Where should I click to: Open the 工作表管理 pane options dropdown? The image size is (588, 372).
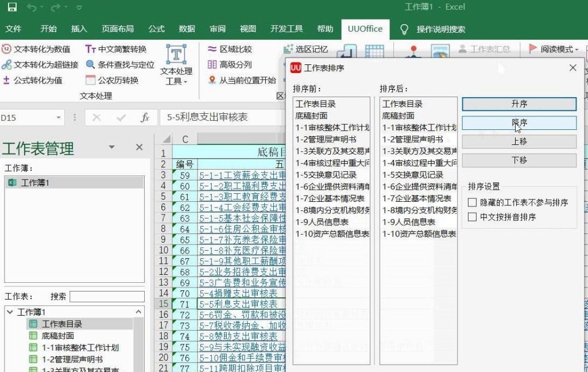click(x=112, y=147)
